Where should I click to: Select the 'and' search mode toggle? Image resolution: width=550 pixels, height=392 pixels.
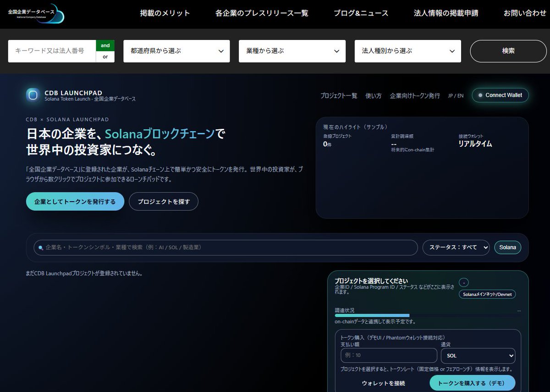tap(105, 45)
